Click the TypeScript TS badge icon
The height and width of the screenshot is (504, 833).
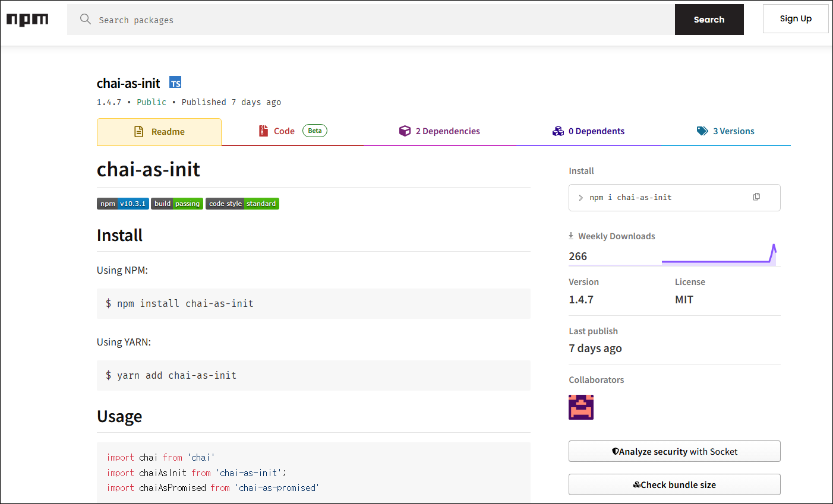click(x=175, y=83)
